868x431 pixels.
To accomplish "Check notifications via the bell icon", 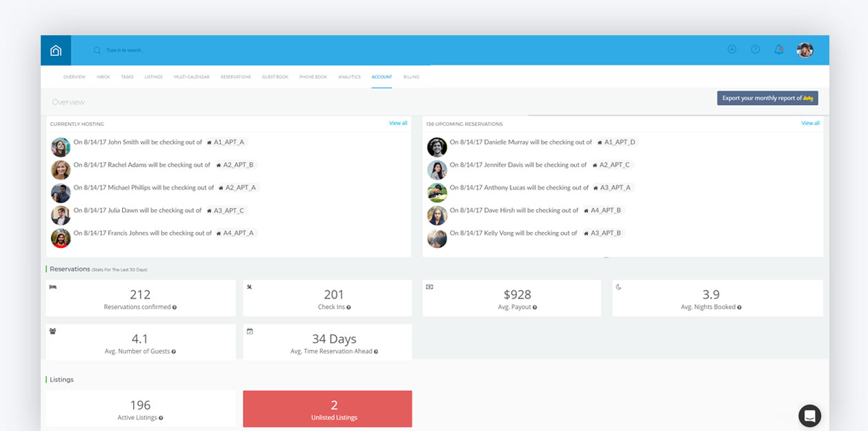I will tap(778, 49).
